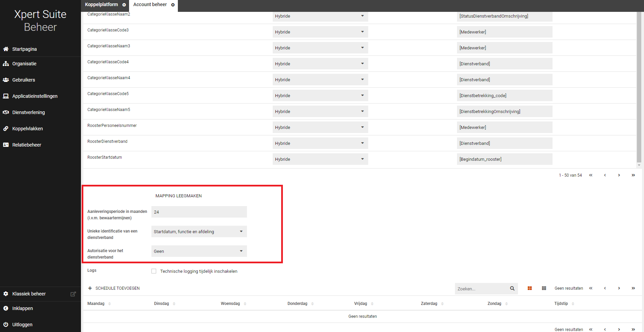Switch to the Koppelplatform tab
Image resolution: width=644 pixels, height=332 pixels.
[101, 5]
